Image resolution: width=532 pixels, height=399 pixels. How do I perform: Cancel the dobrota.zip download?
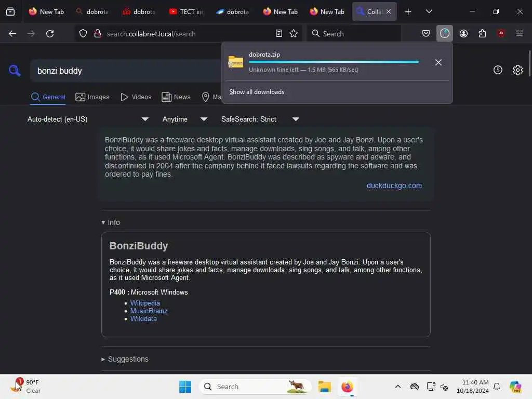438,62
